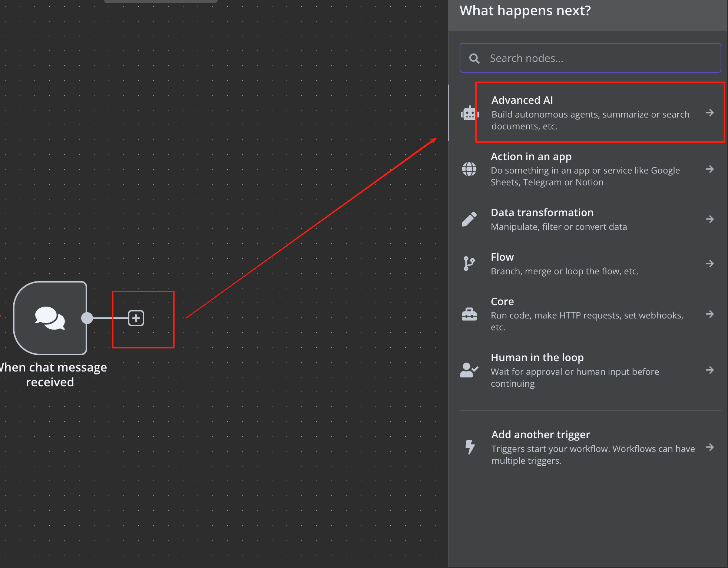
Task: Expand Action in an app arrow
Action: pos(709,169)
